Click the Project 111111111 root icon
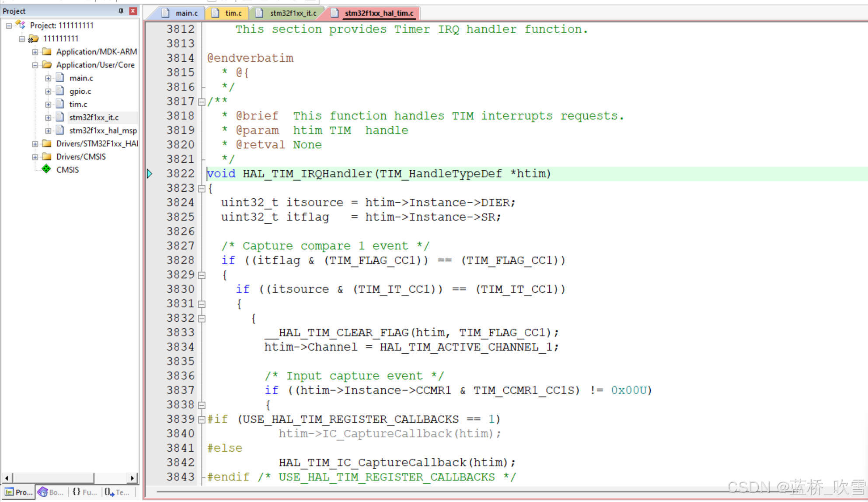 point(21,25)
